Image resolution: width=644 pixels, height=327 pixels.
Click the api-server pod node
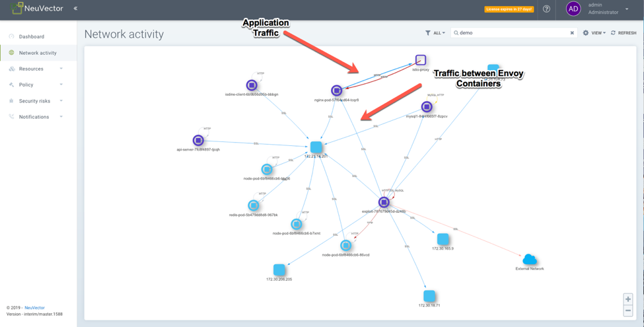coord(198,140)
